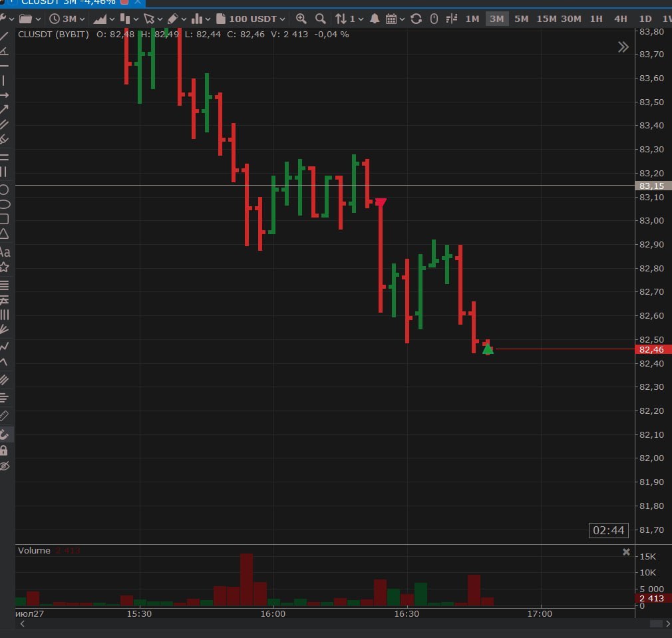The image size is (672, 638).
Task: Open the cursor mode dropdown
Action: coord(153,19)
